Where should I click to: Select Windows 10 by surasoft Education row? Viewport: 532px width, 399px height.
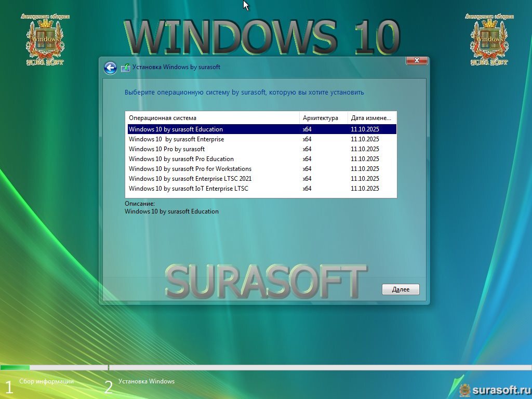(x=262, y=129)
